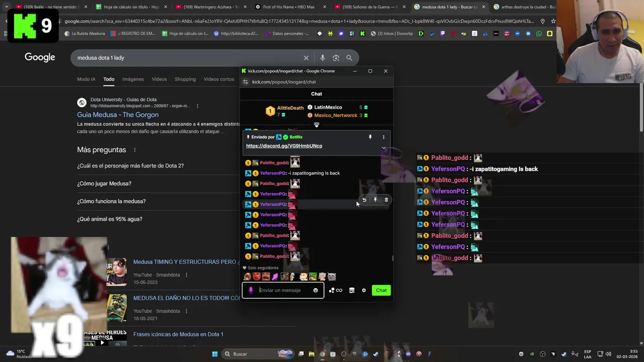The image size is (644, 362).
Task: Expand ¿Qué animal es 95% agua? question
Action: [110, 219]
